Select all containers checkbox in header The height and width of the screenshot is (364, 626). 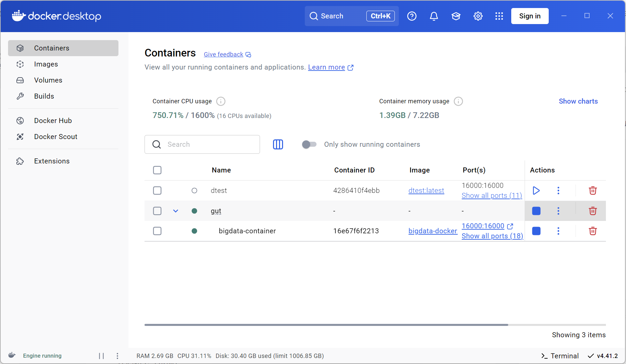pyautogui.click(x=157, y=170)
